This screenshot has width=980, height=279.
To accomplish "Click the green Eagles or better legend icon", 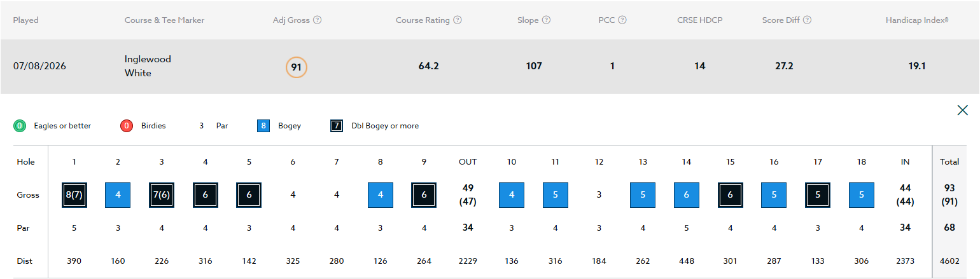I will [x=20, y=126].
